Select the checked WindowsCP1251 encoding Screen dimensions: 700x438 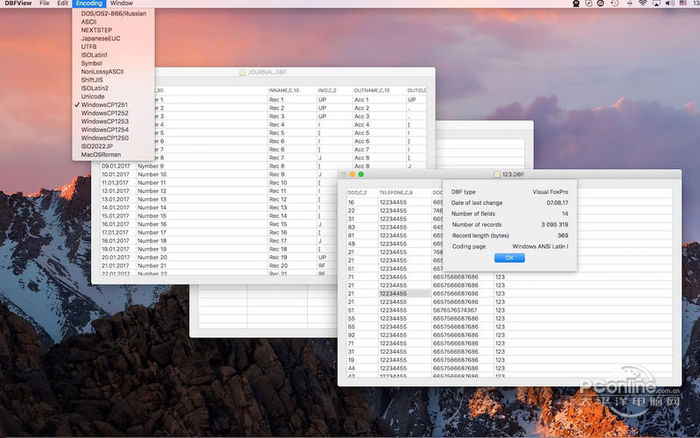click(104, 104)
